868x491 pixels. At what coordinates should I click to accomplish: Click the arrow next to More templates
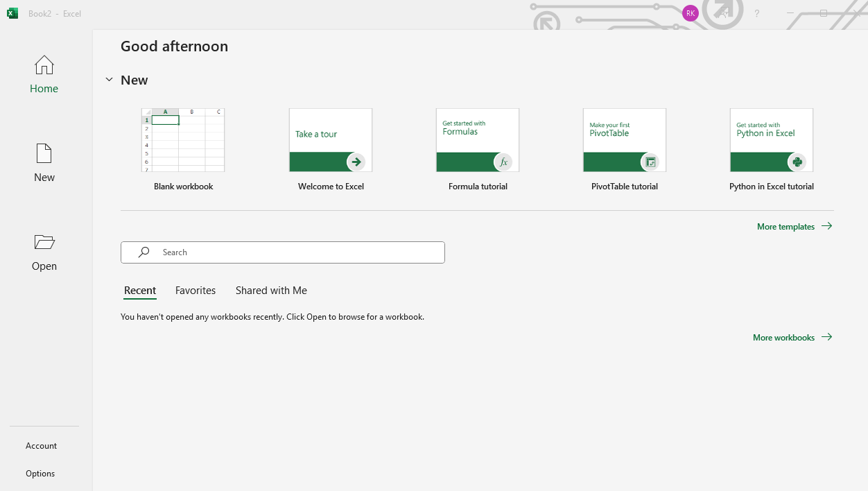[826, 226]
